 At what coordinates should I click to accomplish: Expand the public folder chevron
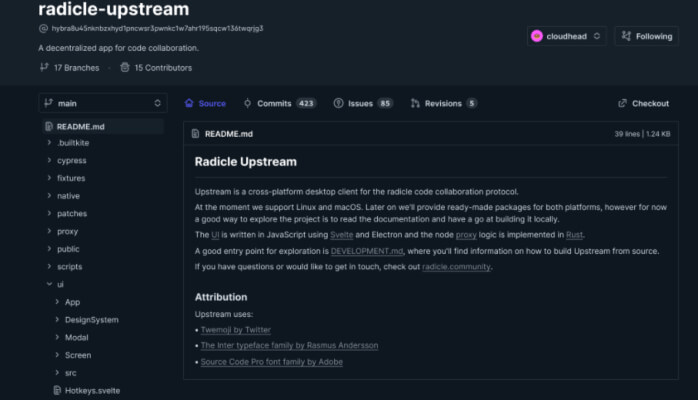(49, 249)
